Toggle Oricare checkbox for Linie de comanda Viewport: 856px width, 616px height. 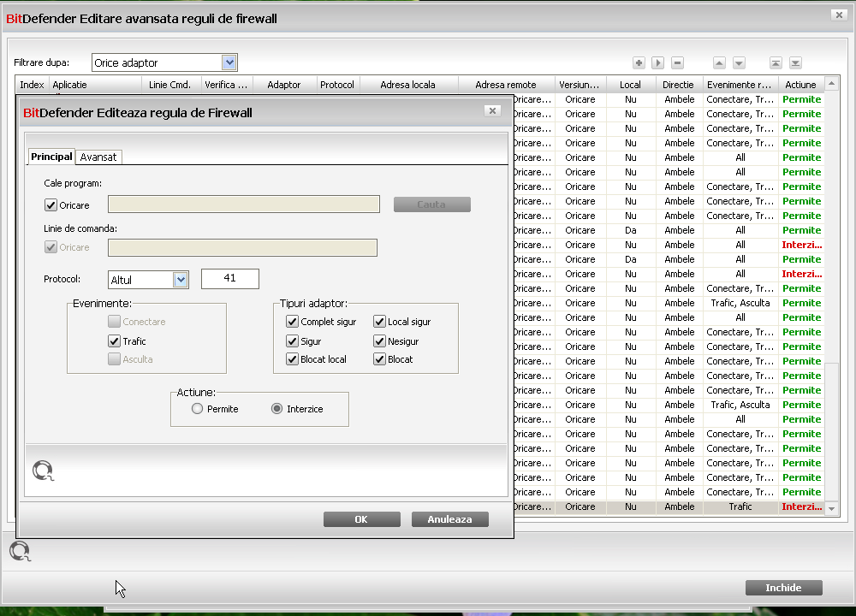coord(51,247)
